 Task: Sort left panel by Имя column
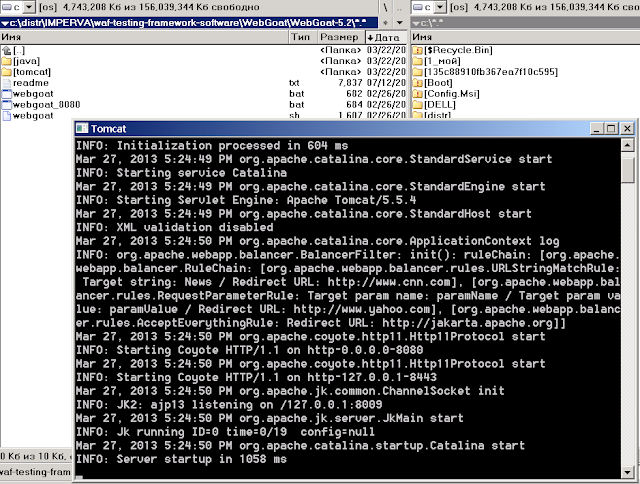coord(144,37)
